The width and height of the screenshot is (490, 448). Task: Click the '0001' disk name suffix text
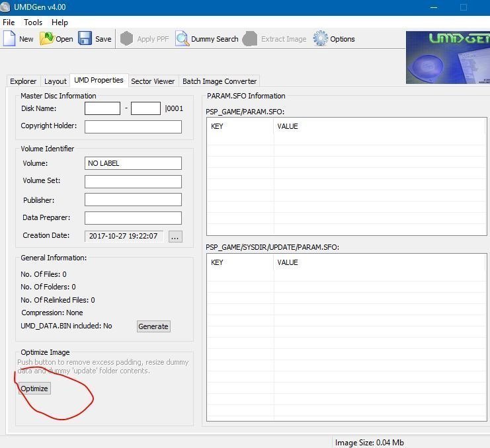click(175, 108)
